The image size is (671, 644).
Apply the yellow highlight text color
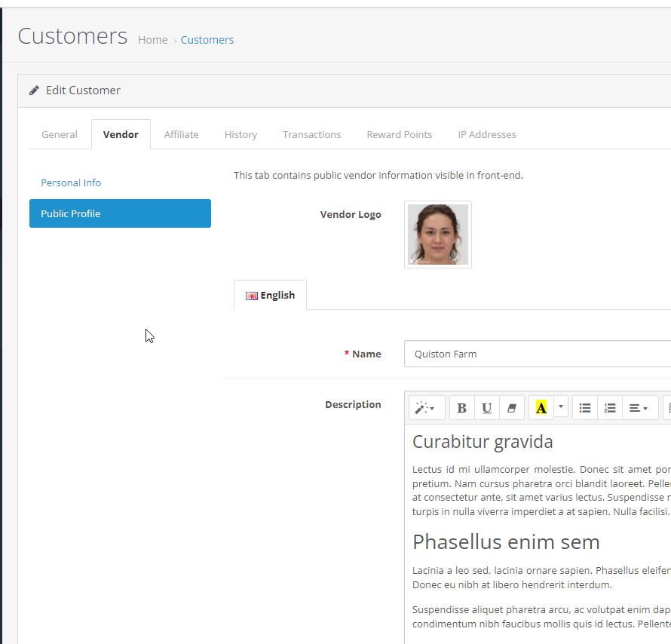pyautogui.click(x=541, y=408)
